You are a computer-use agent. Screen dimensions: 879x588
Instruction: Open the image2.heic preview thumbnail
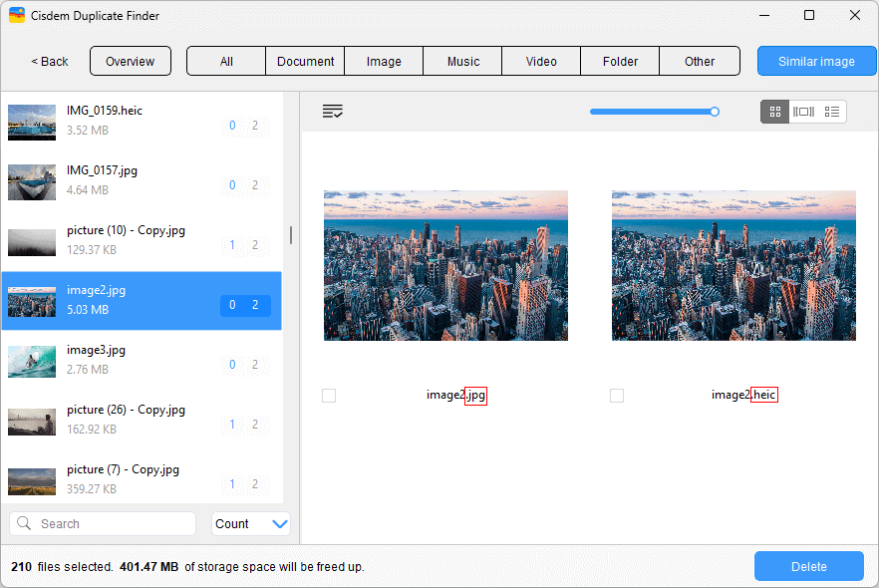(733, 265)
